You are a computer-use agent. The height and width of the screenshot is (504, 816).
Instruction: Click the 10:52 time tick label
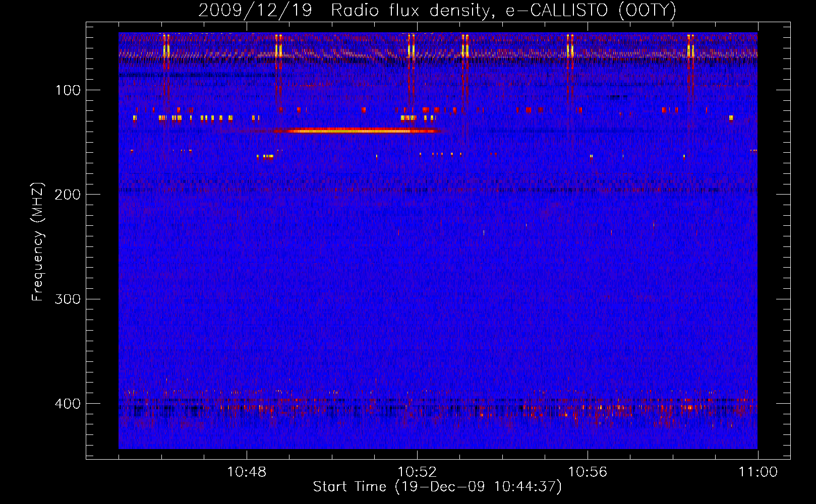[417, 472]
